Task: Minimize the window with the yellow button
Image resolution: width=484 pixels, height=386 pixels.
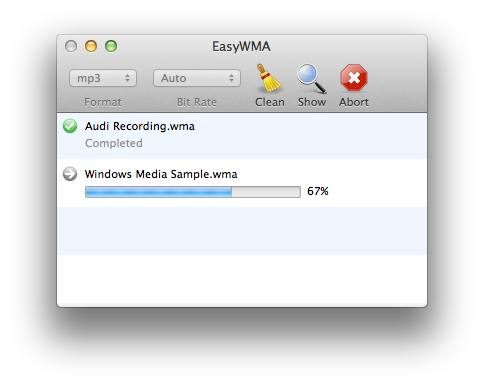Action: tap(91, 46)
